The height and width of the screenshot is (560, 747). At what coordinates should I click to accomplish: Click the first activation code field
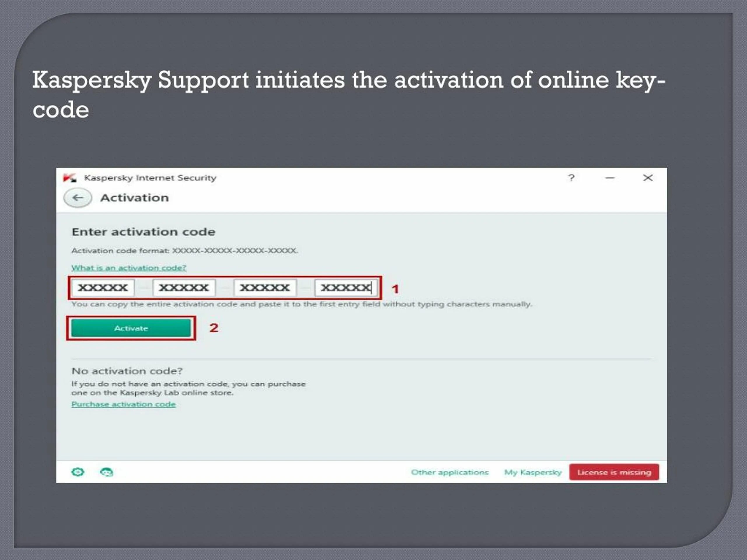103,288
